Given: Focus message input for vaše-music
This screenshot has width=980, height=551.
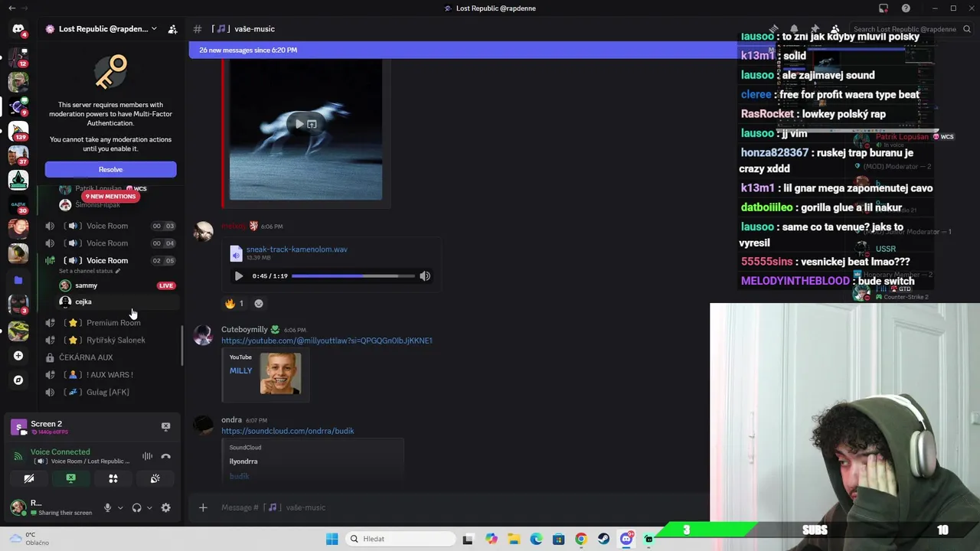Looking at the screenshot, I should coord(459,507).
